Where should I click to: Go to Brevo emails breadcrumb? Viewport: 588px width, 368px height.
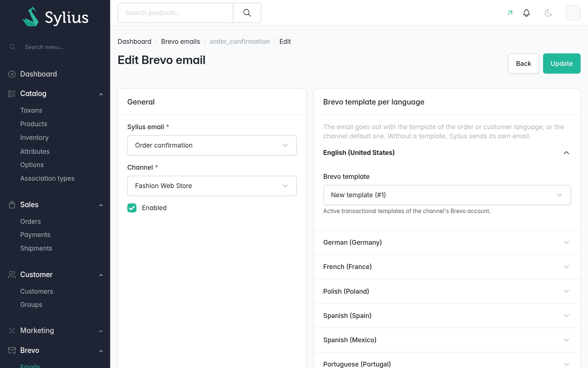(180, 42)
